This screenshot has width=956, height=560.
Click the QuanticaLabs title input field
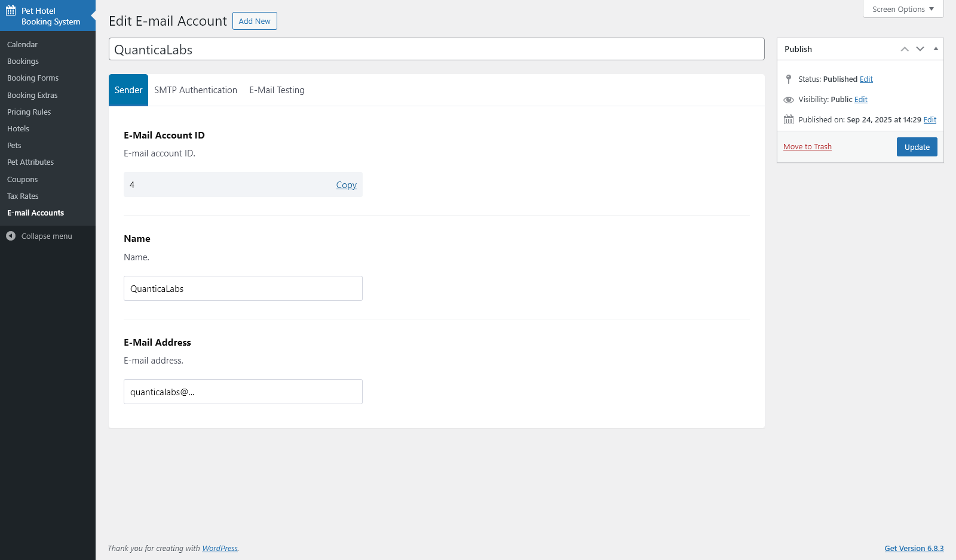437,49
